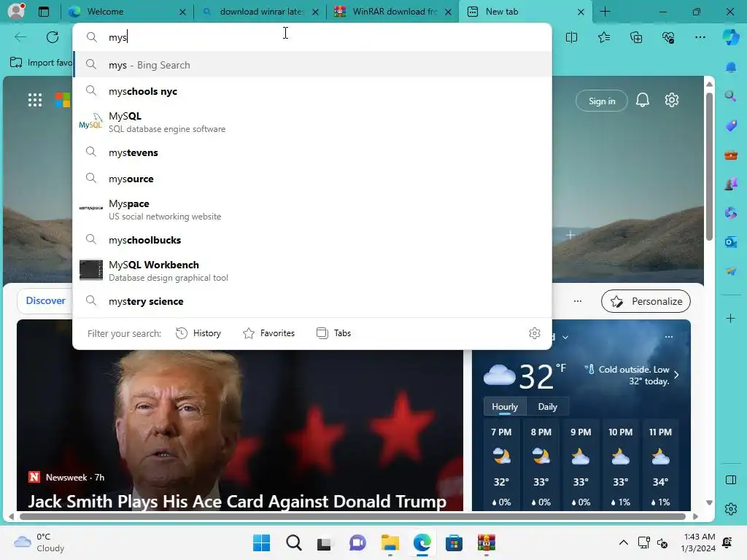Open the sidebar Games icon

[x=731, y=184]
